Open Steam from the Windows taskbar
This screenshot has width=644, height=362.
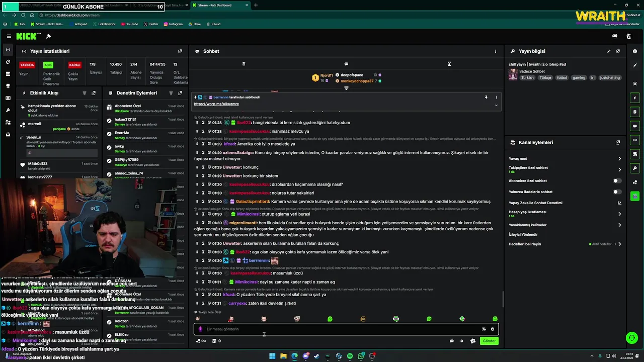316,356
